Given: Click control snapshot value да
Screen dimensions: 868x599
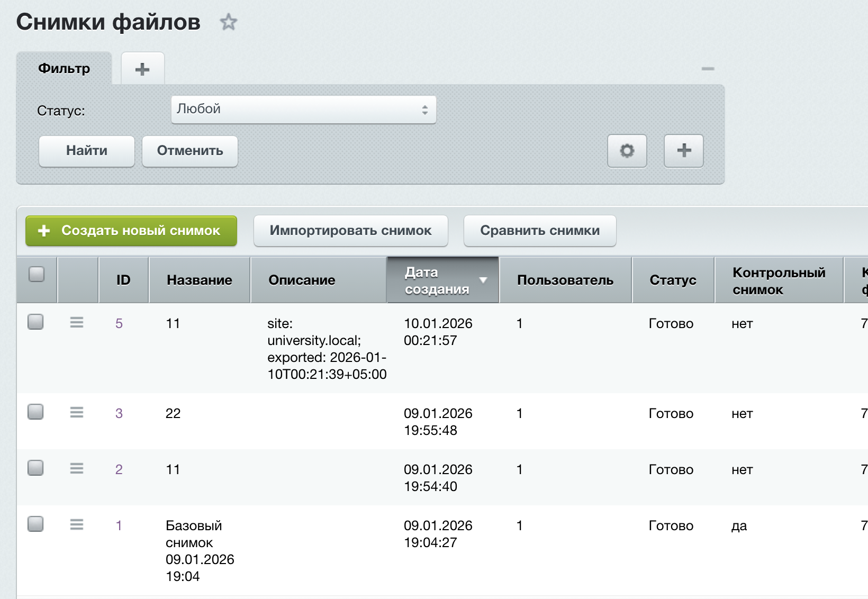Looking at the screenshot, I should coord(739,526).
